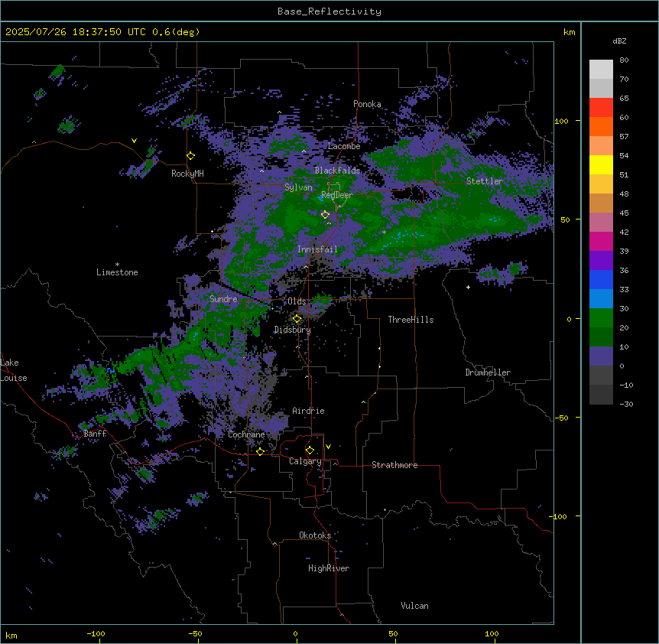Click the -50 km tick on the right axis
Viewport: 659px width, 644px height.
click(561, 418)
